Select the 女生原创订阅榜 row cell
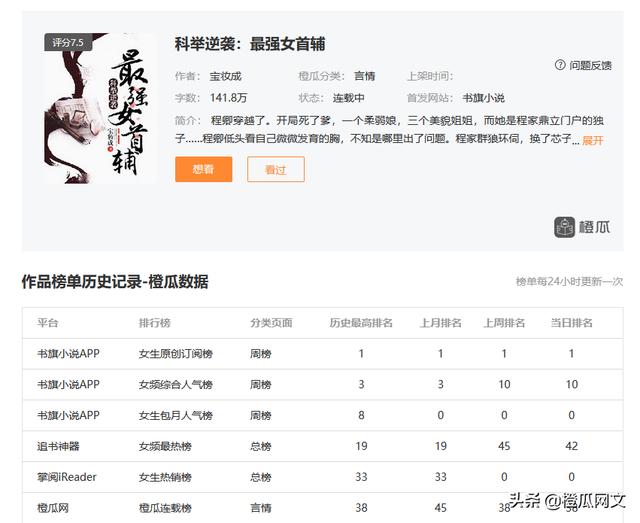The width and height of the screenshot is (640, 523). 176,354
